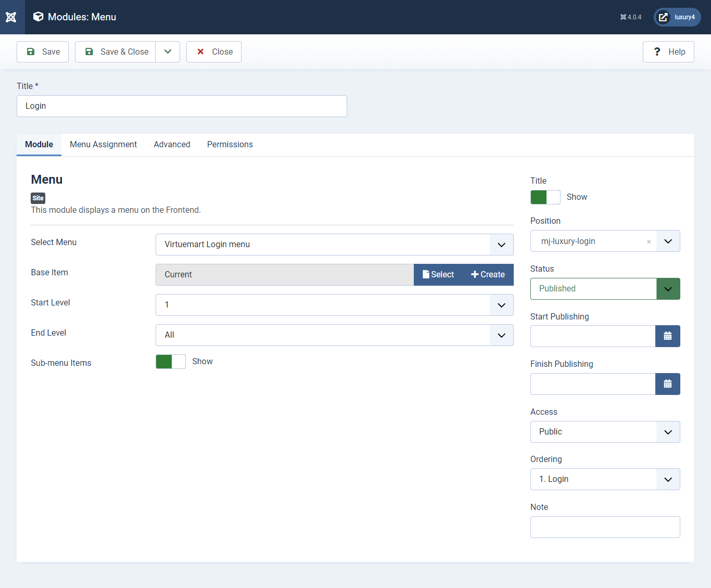This screenshot has width=711, height=588.
Task: Expand the Save & Close dropdown arrow
Action: click(168, 52)
